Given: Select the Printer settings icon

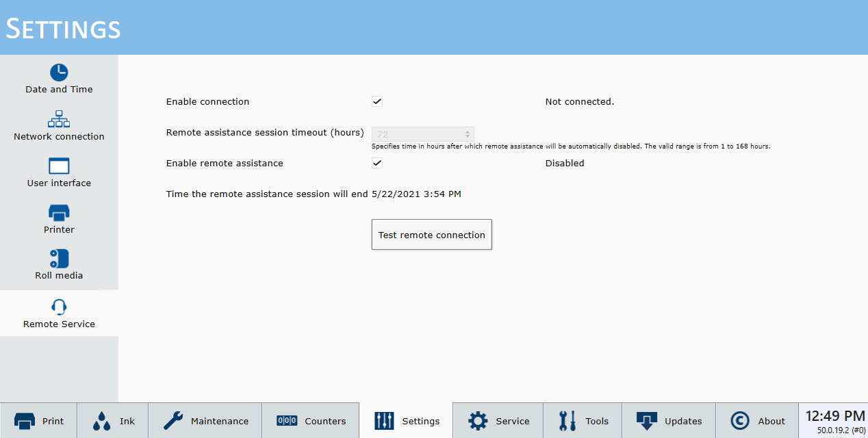Looking at the screenshot, I should click(x=59, y=213).
